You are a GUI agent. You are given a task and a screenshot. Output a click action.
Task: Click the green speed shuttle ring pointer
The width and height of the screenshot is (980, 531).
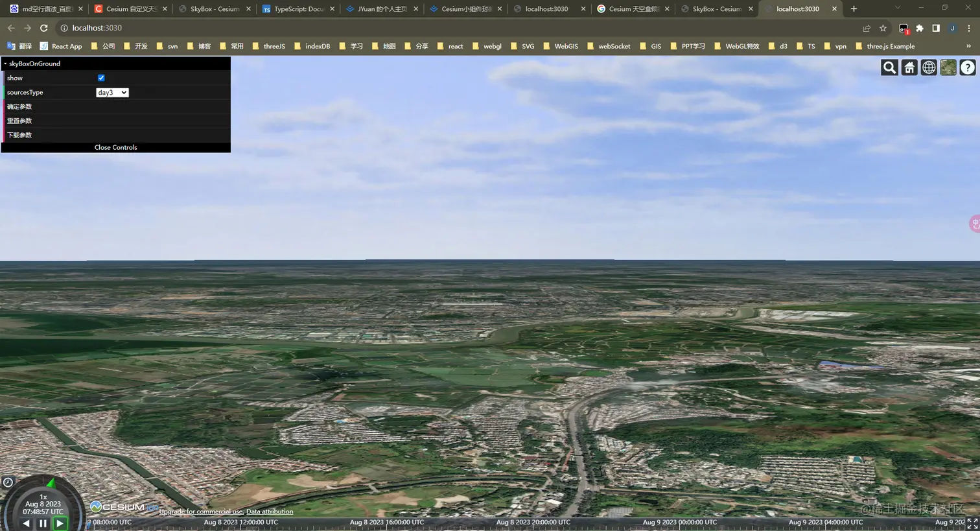click(x=51, y=482)
